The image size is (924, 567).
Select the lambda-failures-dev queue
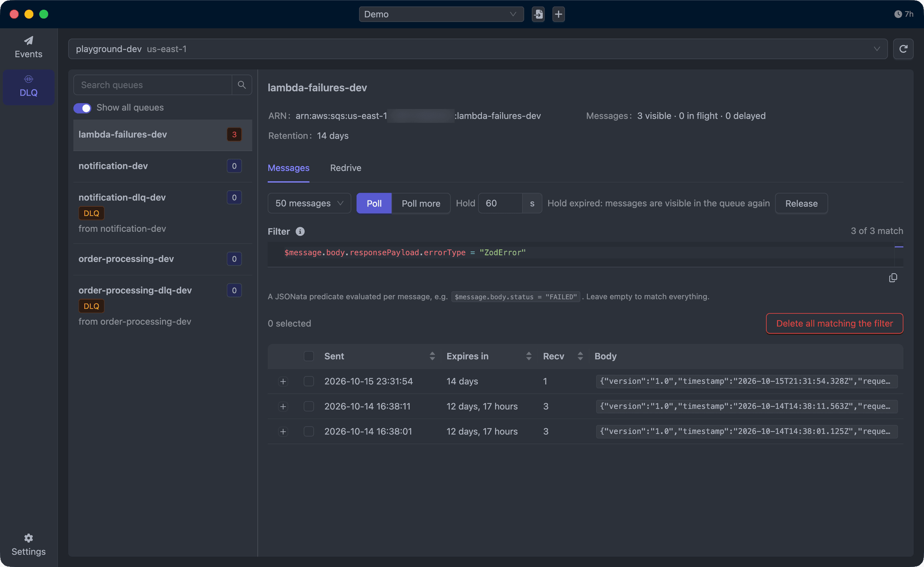[x=163, y=135]
